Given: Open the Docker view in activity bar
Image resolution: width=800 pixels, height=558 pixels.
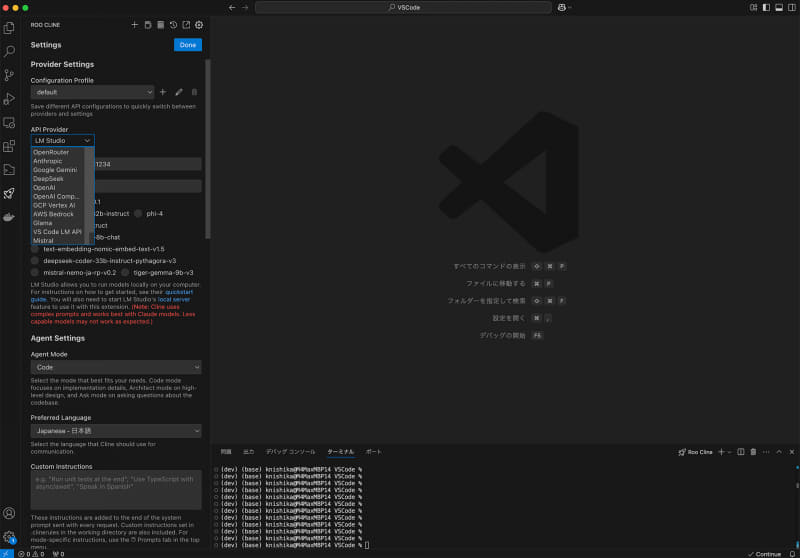Looking at the screenshot, I should click(x=9, y=217).
